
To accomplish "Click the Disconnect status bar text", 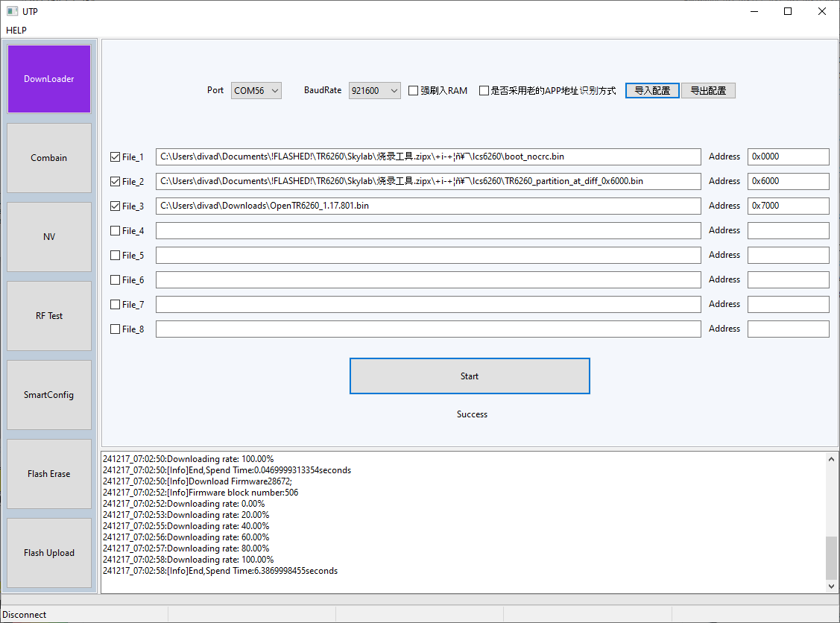I will click(25, 615).
